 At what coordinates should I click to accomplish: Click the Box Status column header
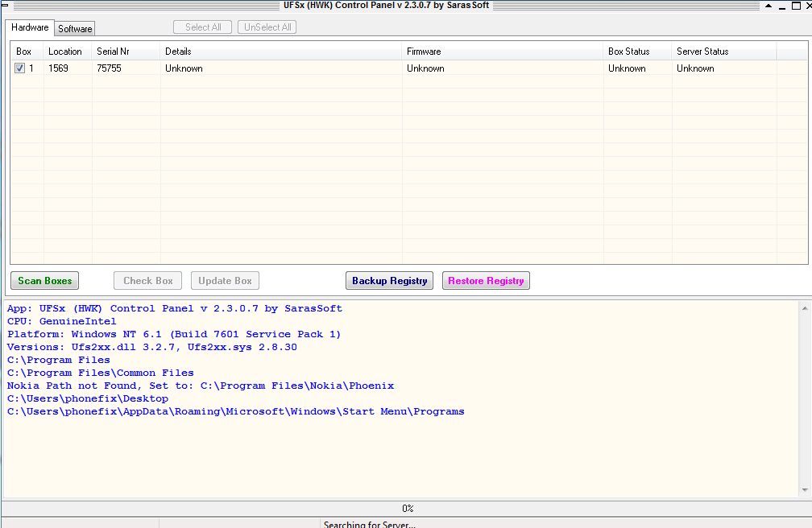[638, 52]
